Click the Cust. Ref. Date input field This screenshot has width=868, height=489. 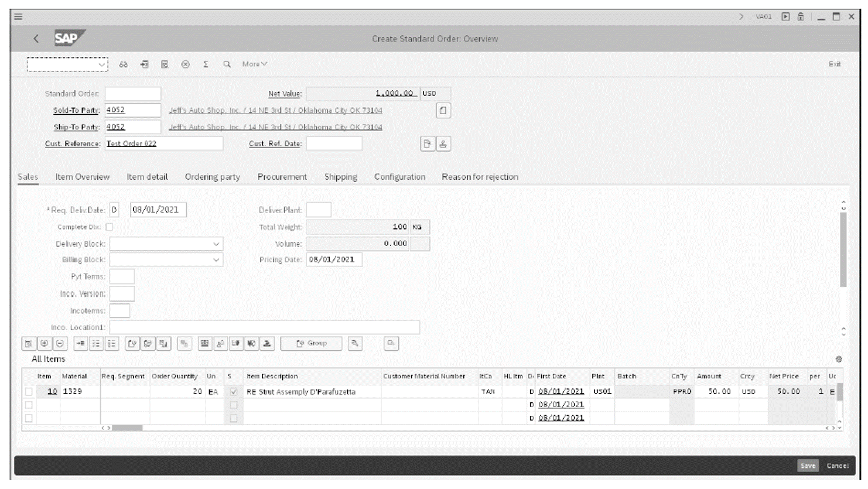click(334, 143)
